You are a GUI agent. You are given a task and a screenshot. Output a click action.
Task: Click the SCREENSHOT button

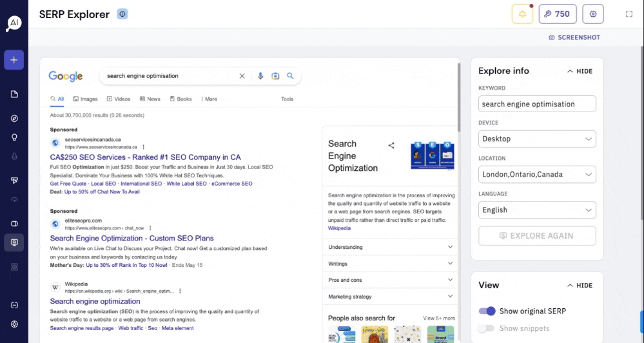coord(574,37)
